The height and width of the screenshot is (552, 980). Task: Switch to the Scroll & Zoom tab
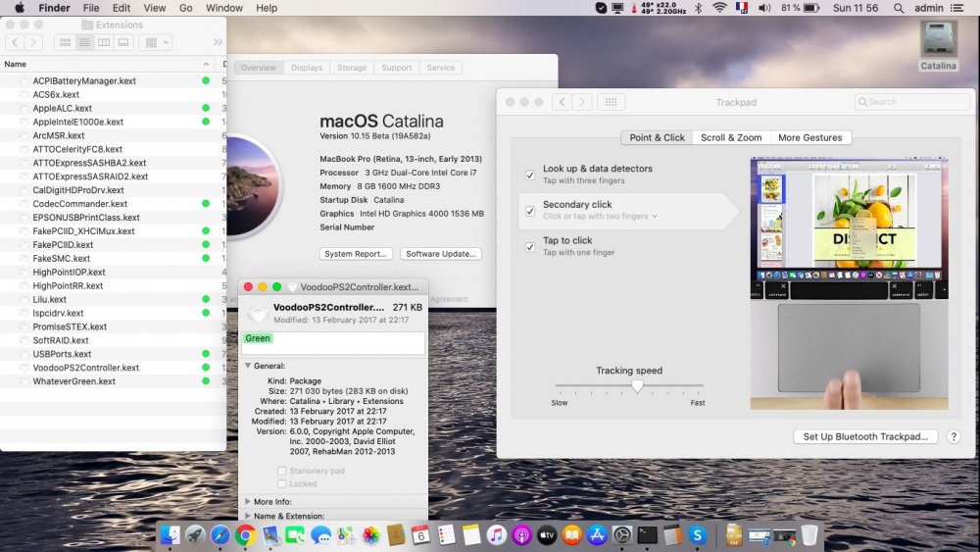(x=730, y=138)
